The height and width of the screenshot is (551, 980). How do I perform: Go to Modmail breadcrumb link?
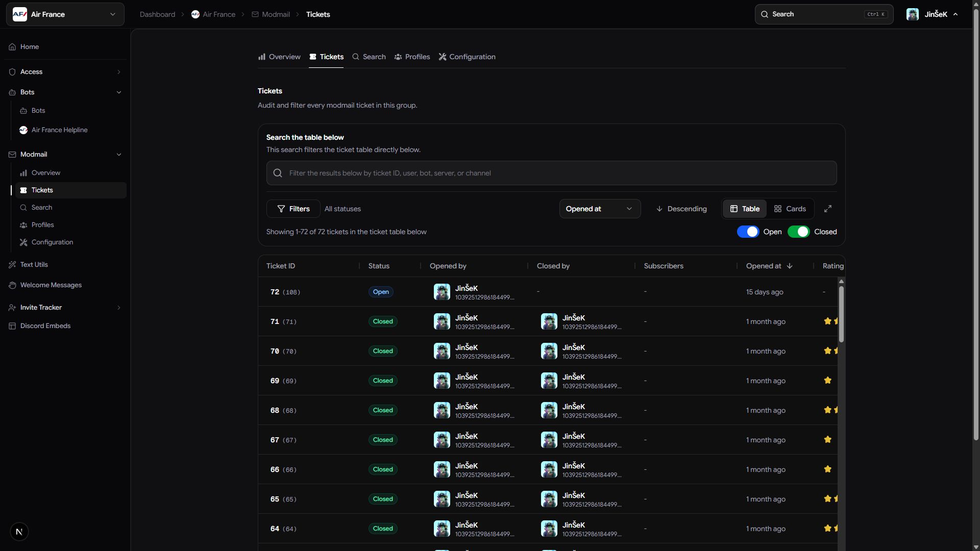pyautogui.click(x=271, y=14)
